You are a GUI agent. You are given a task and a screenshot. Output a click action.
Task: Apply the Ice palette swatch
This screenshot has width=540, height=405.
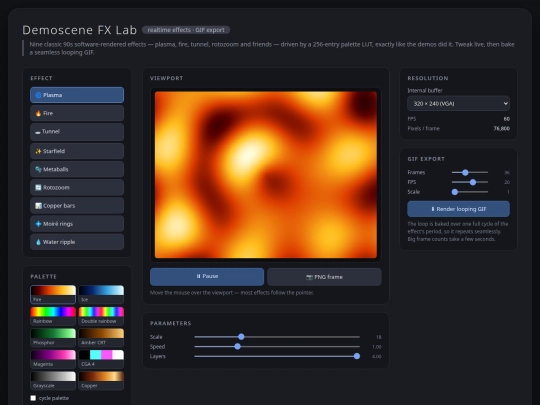[x=101, y=294]
